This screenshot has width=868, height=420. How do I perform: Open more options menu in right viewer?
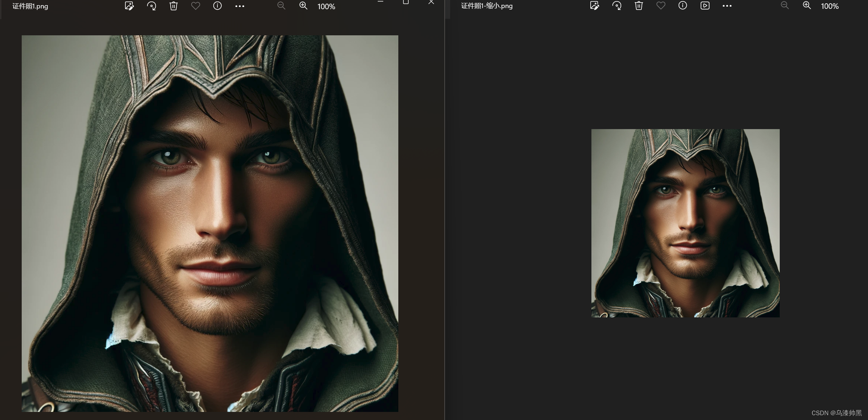click(727, 6)
